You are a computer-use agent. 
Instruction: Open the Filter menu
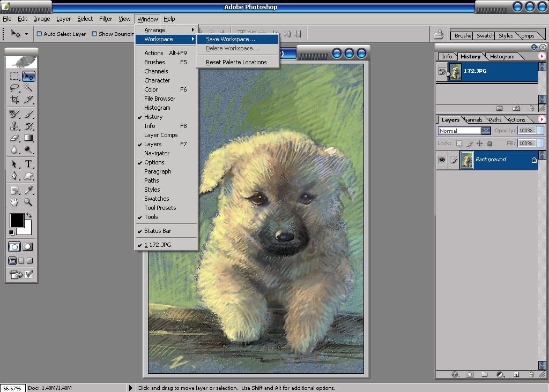[x=106, y=19]
